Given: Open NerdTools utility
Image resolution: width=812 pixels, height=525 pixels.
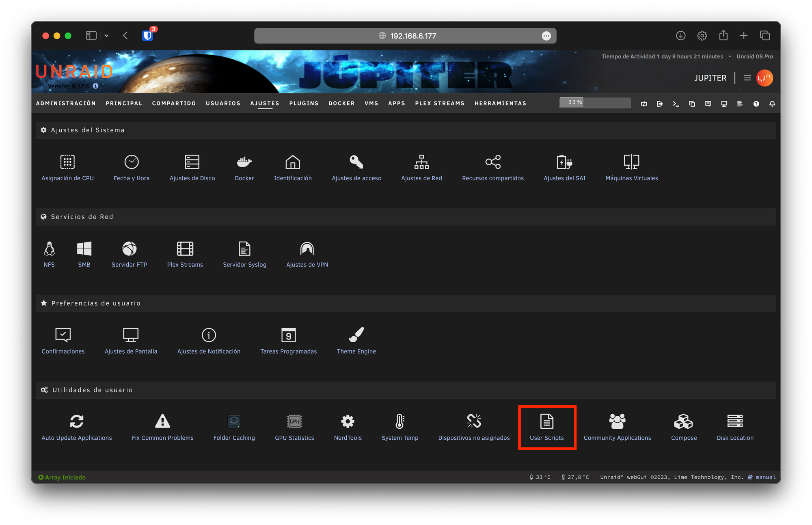Looking at the screenshot, I should point(348,428).
